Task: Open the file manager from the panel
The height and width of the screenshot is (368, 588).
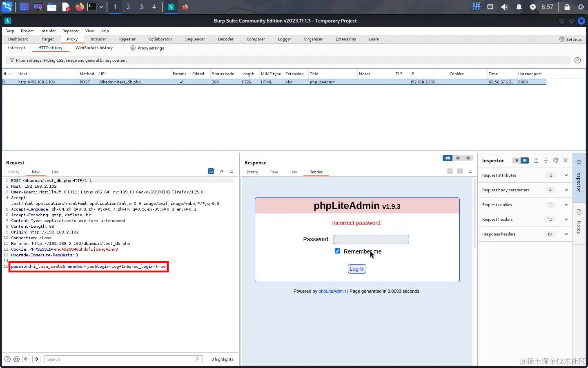Action: (x=52, y=7)
